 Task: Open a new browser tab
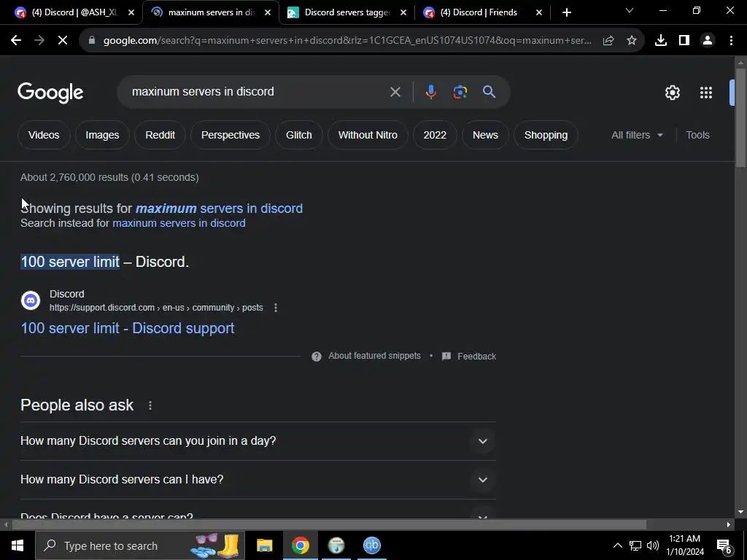click(x=566, y=13)
